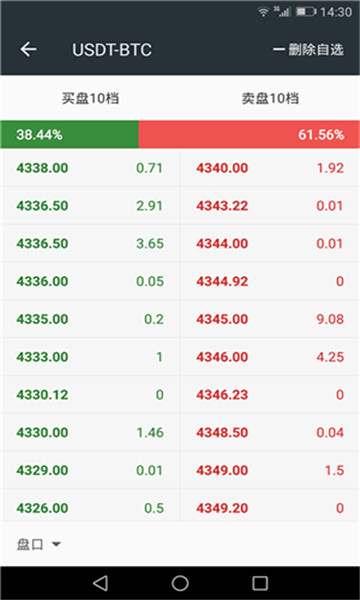The width and height of the screenshot is (360, 600).
Task: Select the 4326.00 buy order row
Action: [x=91, y=508]
